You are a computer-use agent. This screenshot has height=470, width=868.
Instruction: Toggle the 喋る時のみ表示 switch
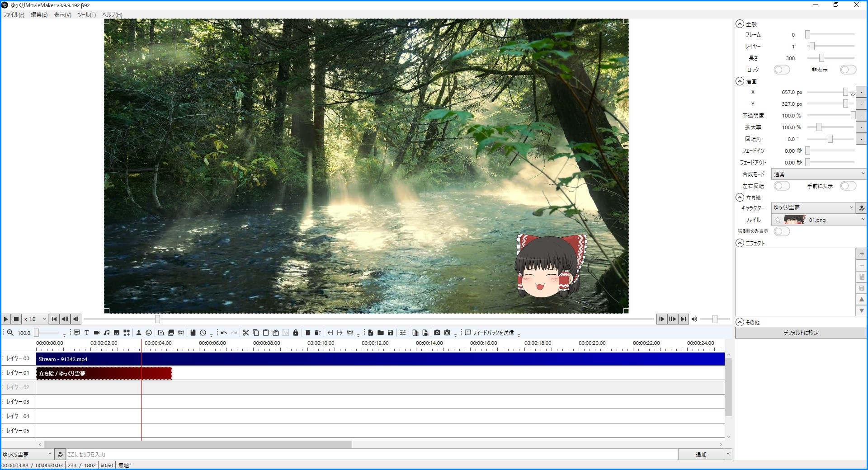click(x=782, y=231)
